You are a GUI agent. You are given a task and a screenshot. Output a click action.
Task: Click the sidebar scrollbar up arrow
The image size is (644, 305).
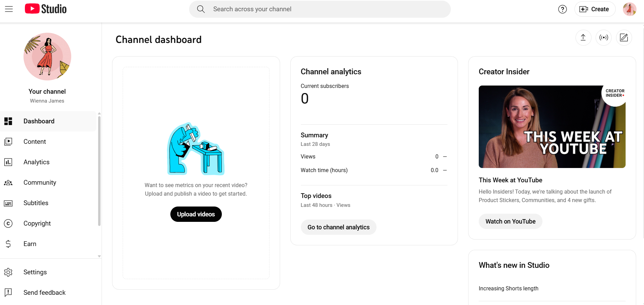[99, 113]
